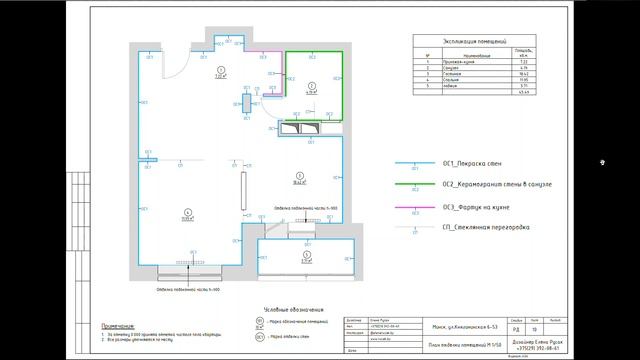This screenshot has height=360, width=640.
Task: Click the "Марка отделки стен" legend text
Action: point(290,337)
